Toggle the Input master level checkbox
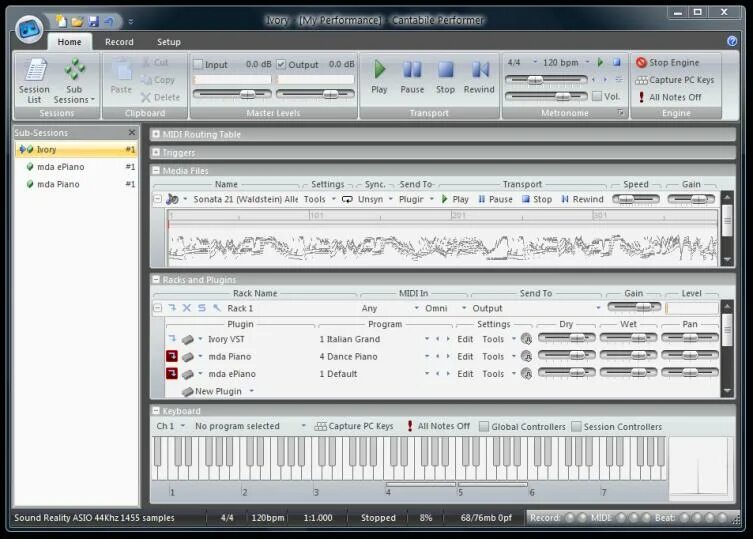The width and height of the screenshot is (753, 539). coord(198,64)
